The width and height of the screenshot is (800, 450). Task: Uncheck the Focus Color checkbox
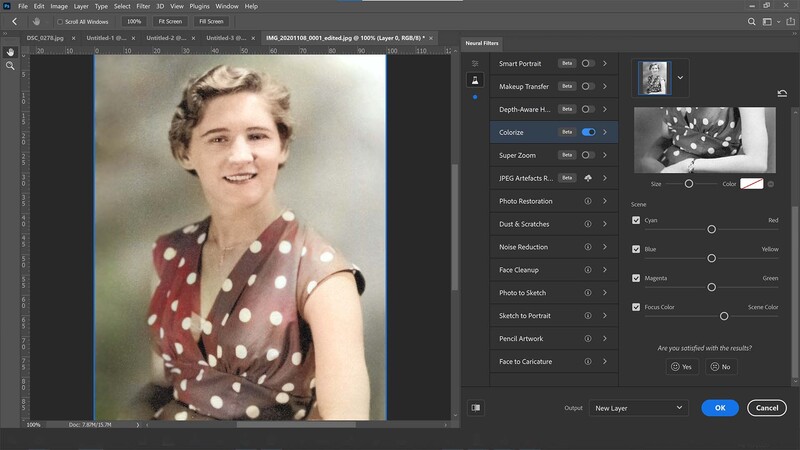[x=636, y=307]
